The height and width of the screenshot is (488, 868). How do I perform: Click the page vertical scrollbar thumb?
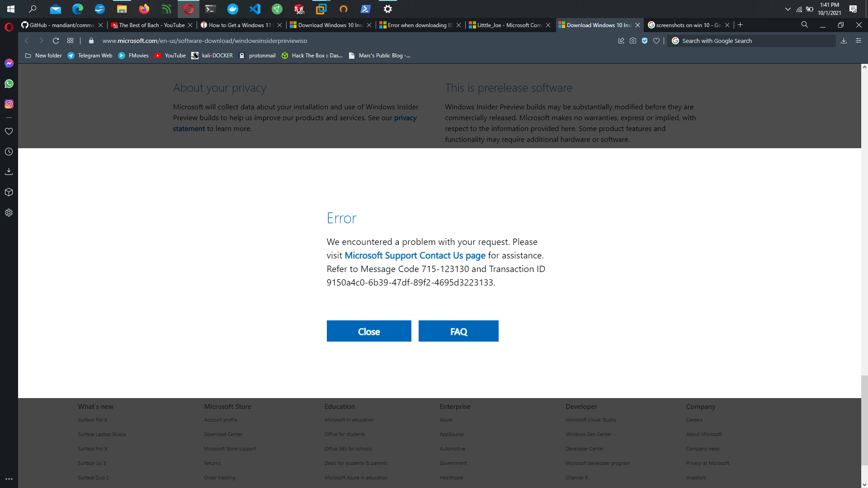tap(864, 419)
